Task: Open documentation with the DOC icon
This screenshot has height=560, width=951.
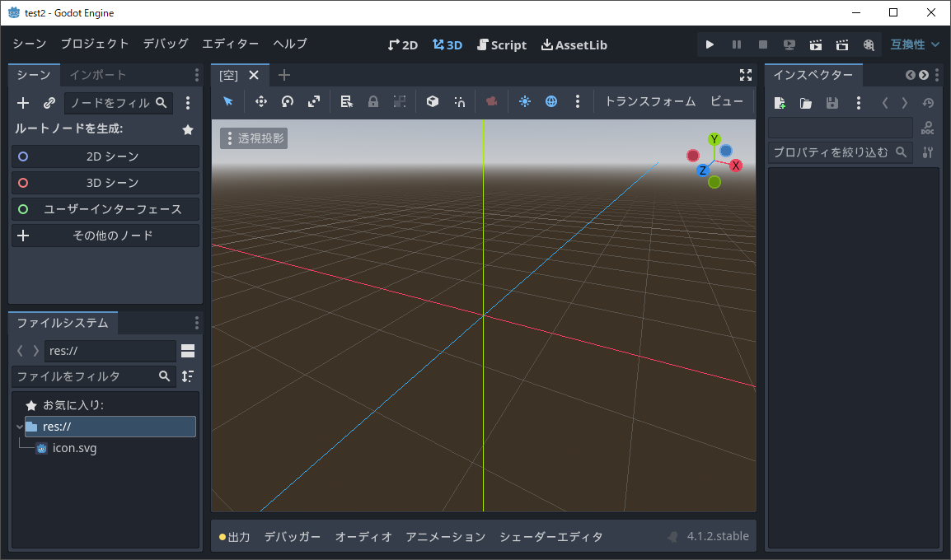Action: 927,128
